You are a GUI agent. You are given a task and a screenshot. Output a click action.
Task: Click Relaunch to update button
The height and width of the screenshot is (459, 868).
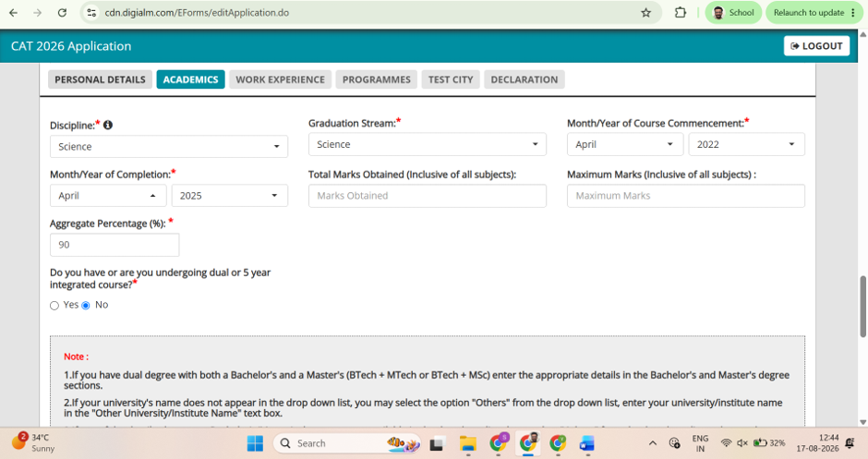tap(814, 13)
